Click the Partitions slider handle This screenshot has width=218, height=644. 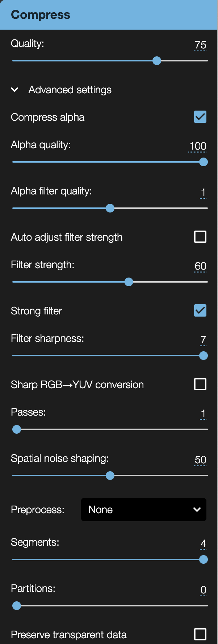click(17, 606)
